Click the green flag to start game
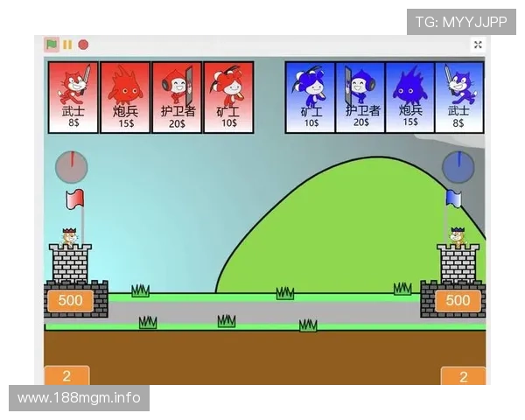 coord(52,44)
